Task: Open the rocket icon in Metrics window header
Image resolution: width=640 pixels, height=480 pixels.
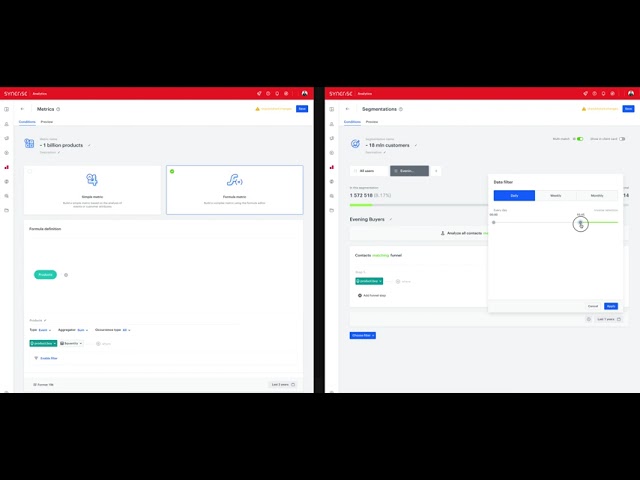Action: [x=259, y=93]
